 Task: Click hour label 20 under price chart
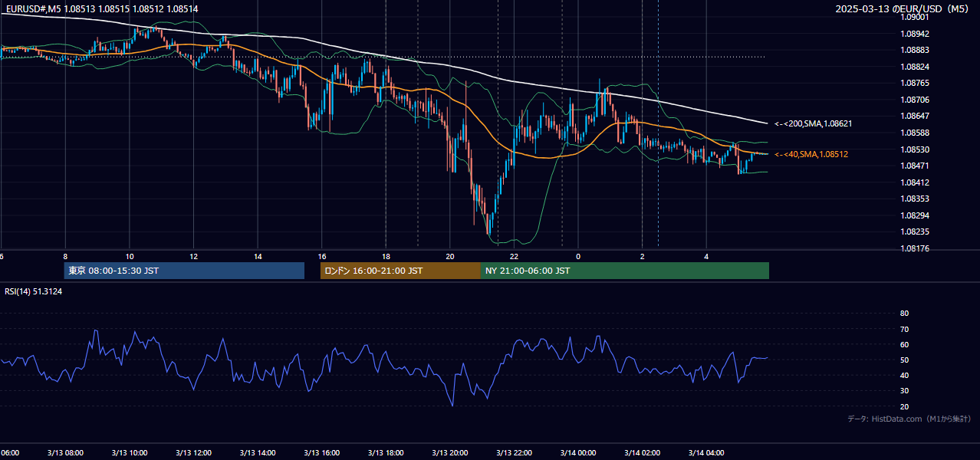click(x=450, y=256)
